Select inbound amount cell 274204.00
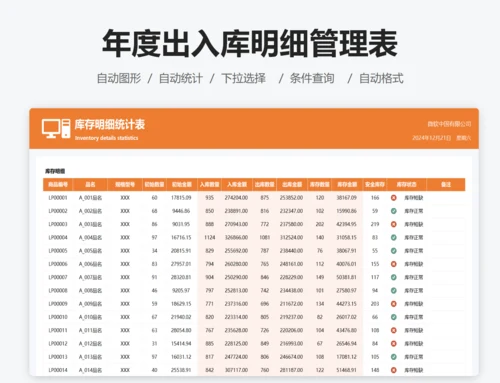This screenshot has width=500, height=383. (x=236, y=198)
